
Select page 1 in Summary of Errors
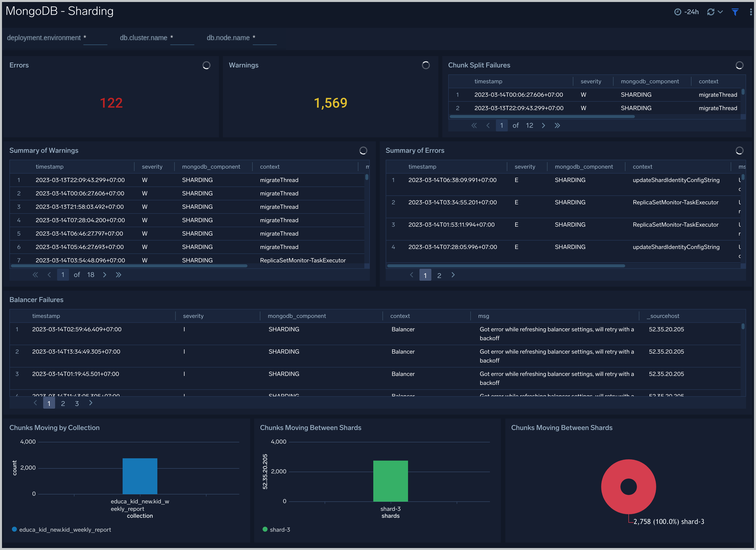(425, 275)
